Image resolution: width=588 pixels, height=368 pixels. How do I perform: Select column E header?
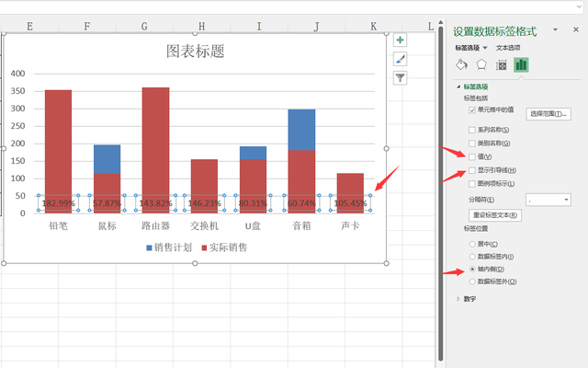29,27
